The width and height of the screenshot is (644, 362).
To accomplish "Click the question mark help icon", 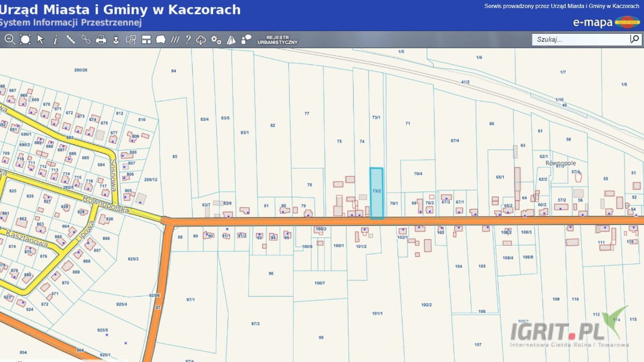I will (188, 39).
